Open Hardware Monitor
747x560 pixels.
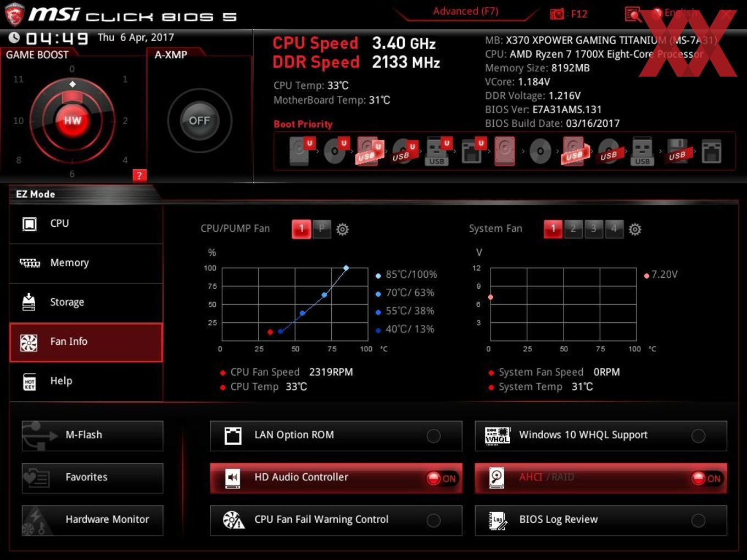92,520
